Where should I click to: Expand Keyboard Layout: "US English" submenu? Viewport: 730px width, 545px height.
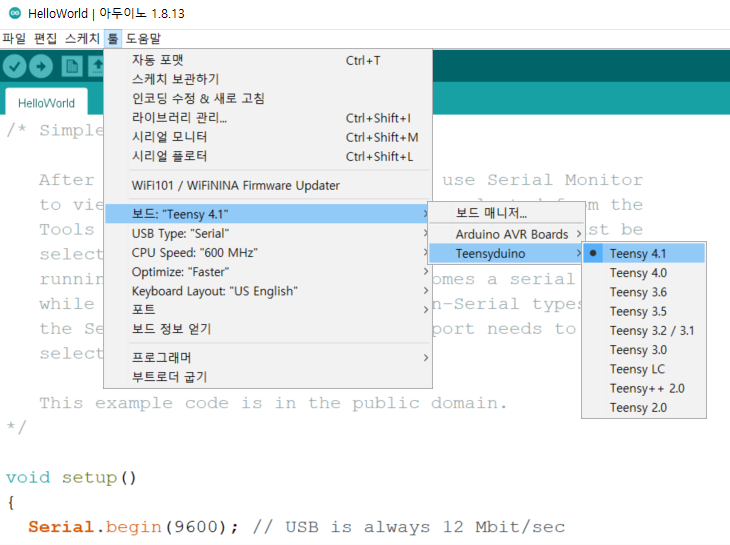(x=268, y=291)
